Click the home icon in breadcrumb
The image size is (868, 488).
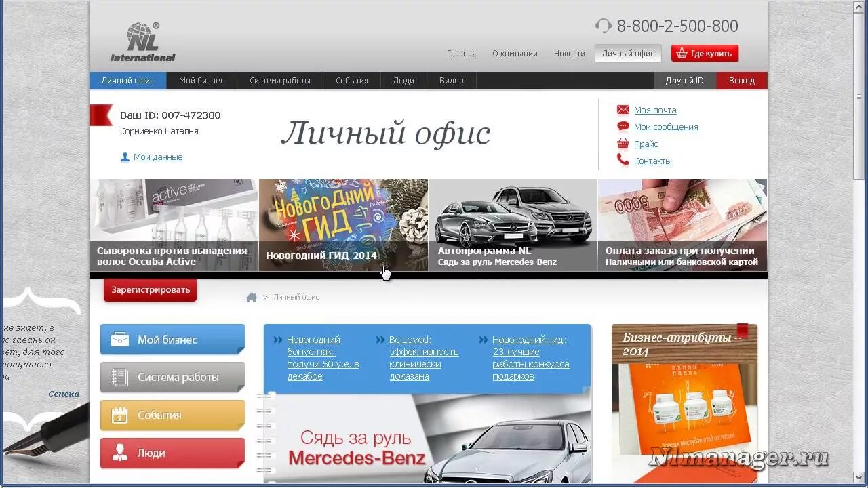(x=252, y=297)
